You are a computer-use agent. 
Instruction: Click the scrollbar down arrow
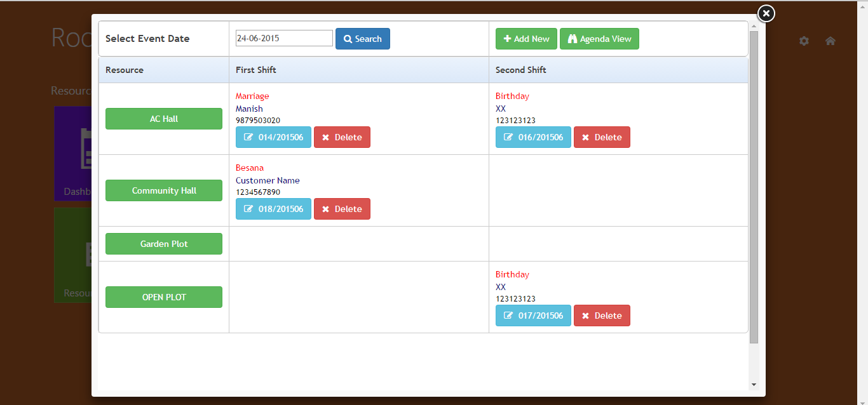pyautogui.click(x=754, y=385)
